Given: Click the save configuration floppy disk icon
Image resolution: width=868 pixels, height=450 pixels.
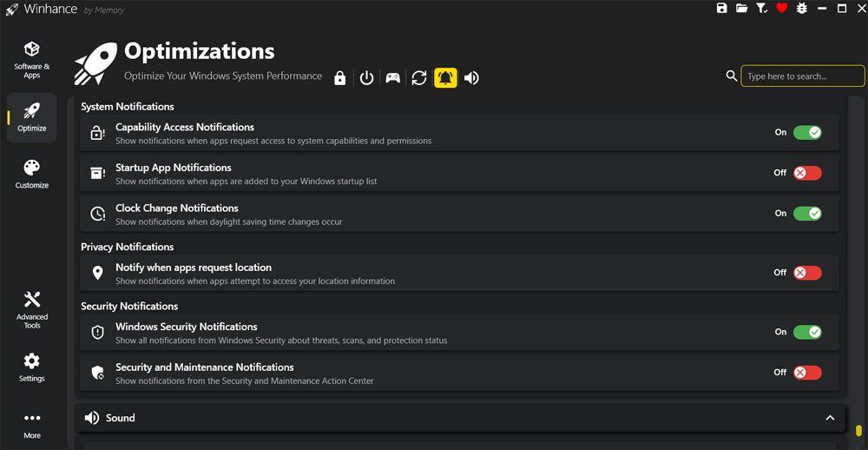Looking at the screenshot, I should click(721, 9).
